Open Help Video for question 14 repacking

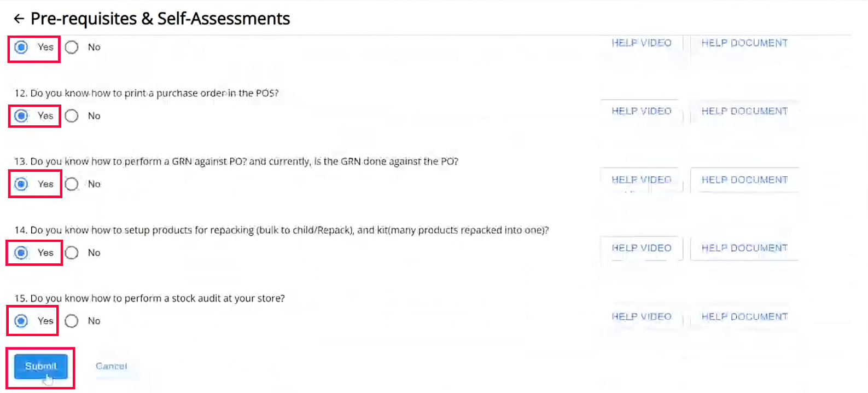[x=641, y=248]
